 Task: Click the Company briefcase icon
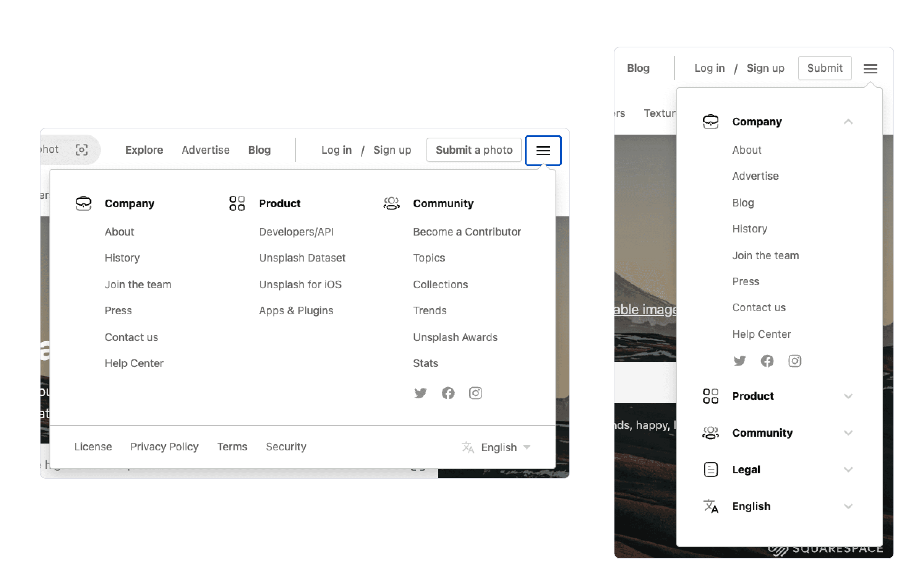[x=84, y=203]
